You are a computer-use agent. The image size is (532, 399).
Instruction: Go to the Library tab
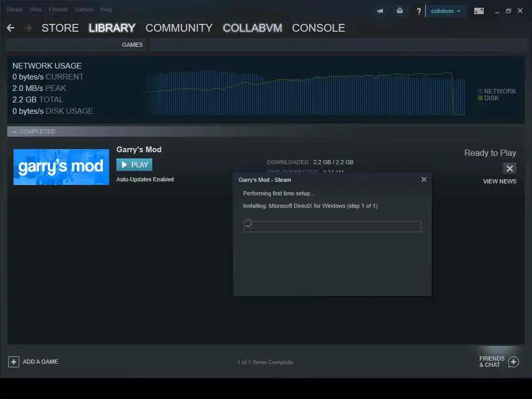point(112,28)
